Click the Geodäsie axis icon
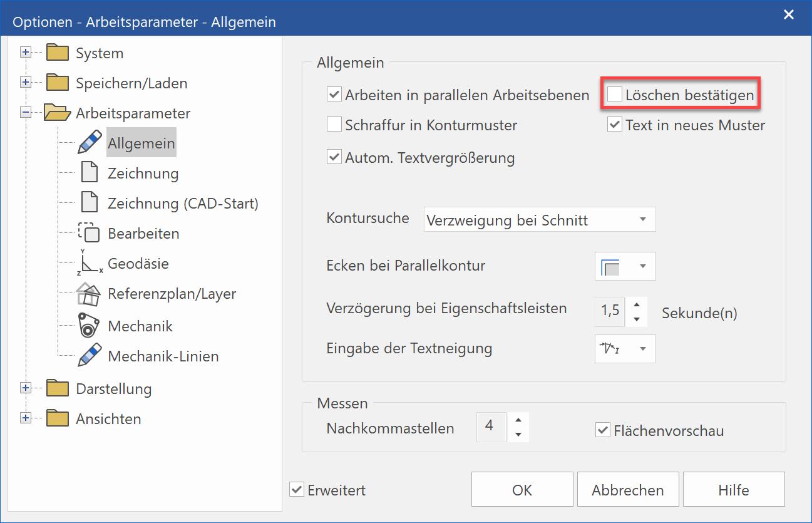The width and height of the screenshot is (812, 523). click(x=90, y=264)
